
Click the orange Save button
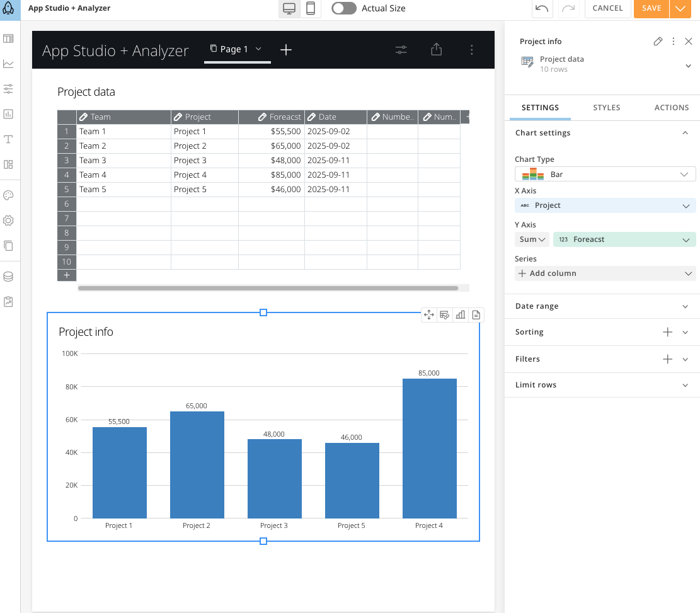[x=651, y=8]
